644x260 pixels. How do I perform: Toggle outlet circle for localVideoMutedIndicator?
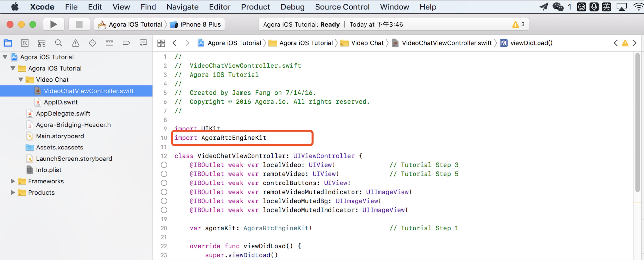point(164,210)
